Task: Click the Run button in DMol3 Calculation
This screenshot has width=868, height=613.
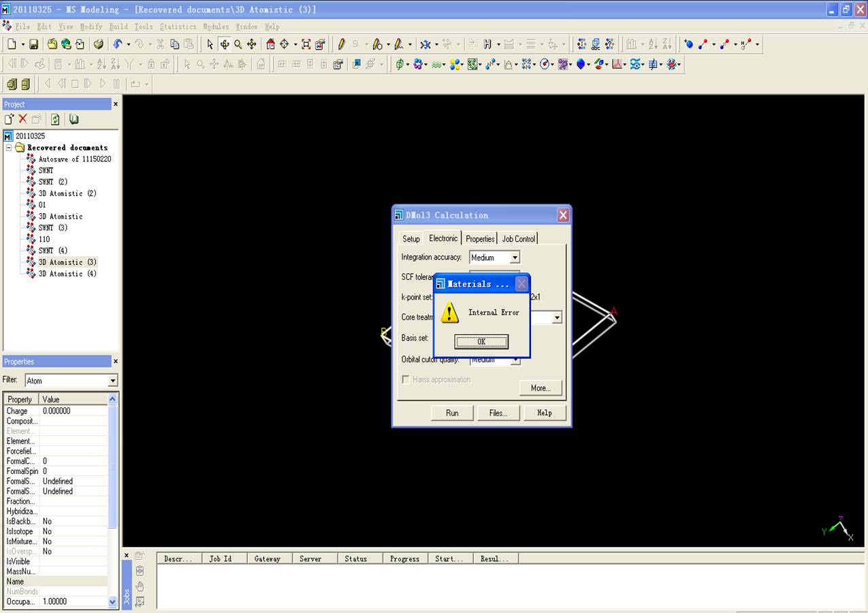Action: tap(452, 413)
